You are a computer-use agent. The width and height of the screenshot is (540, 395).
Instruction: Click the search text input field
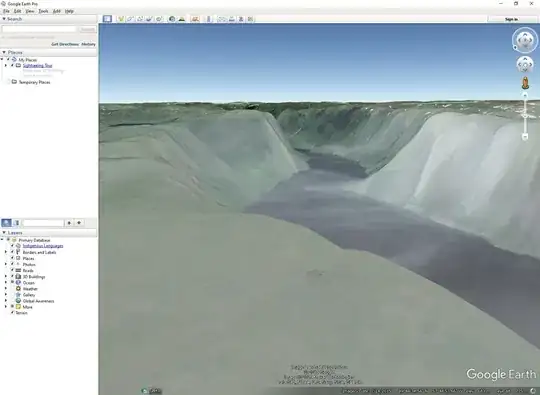click(x=39, y=30)
